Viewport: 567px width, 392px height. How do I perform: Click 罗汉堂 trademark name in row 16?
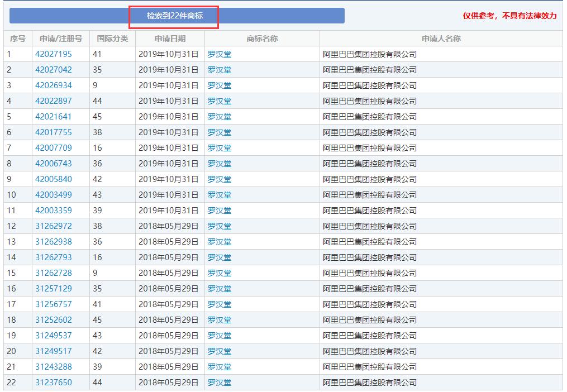(x=220, y=289)
